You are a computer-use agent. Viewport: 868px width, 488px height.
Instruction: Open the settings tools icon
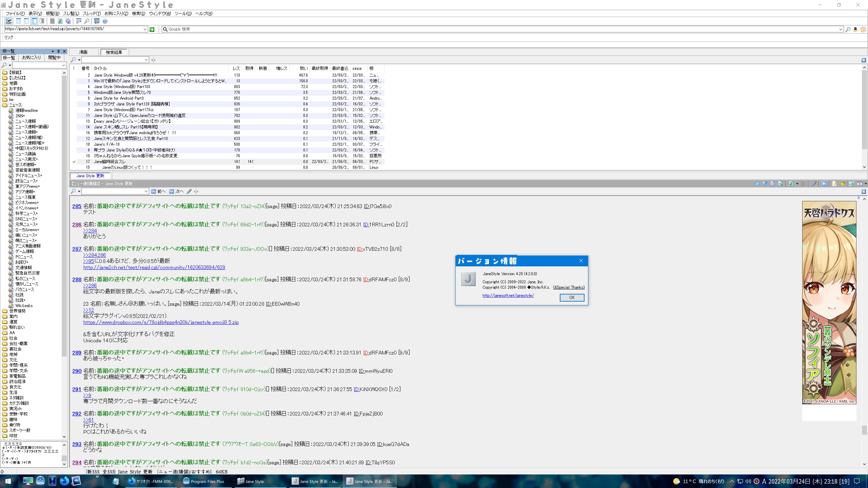97,21
